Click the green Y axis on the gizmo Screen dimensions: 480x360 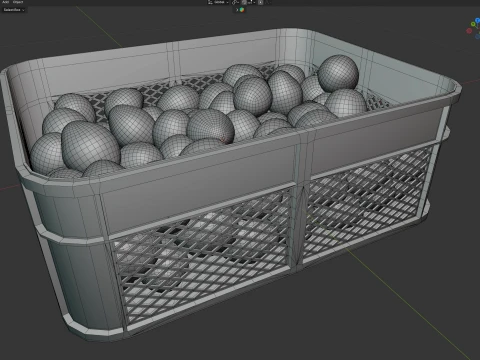pos(473,24)
